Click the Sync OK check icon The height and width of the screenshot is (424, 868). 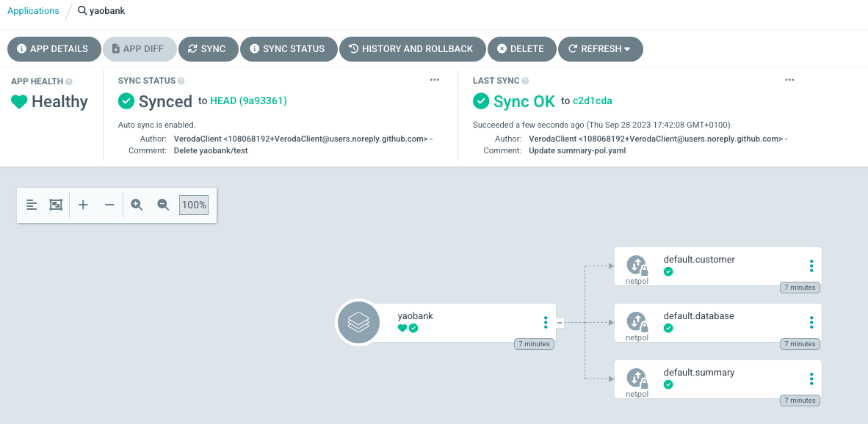pos(481,101)
